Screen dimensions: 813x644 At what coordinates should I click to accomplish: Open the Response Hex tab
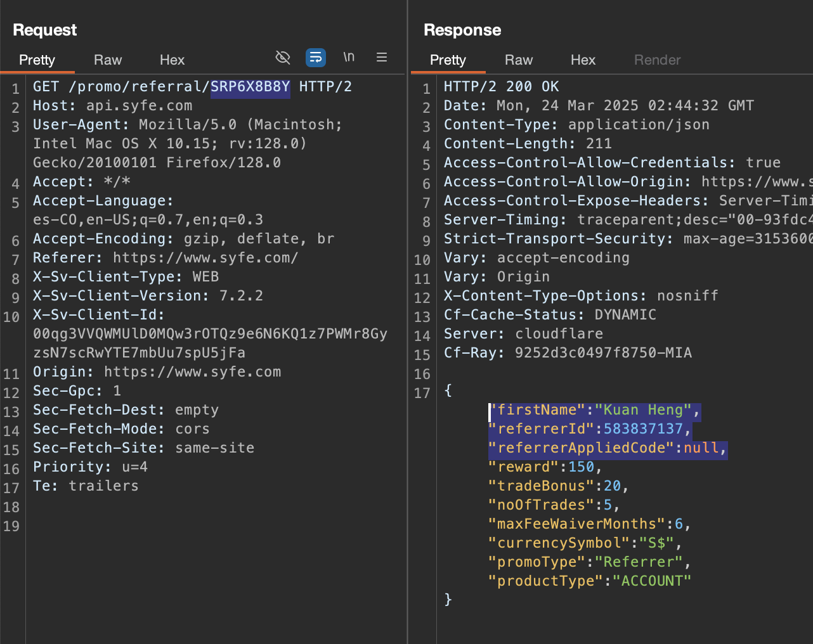(583, 60)
